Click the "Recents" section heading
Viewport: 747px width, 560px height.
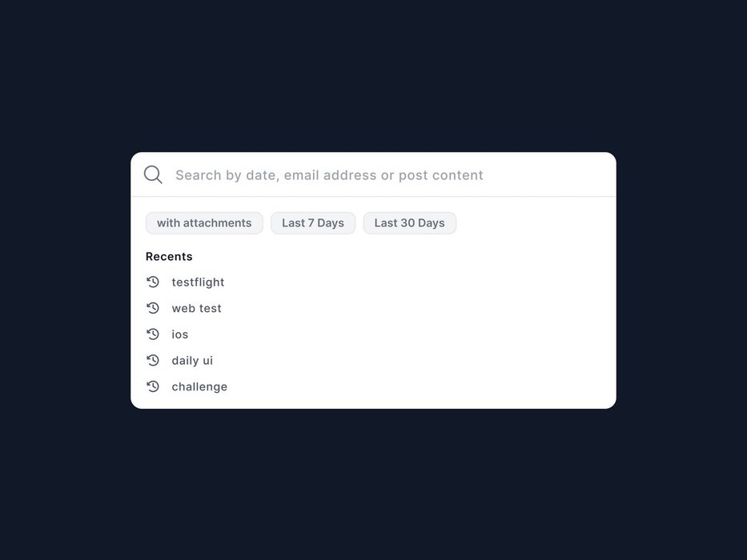tap(169, 257)
